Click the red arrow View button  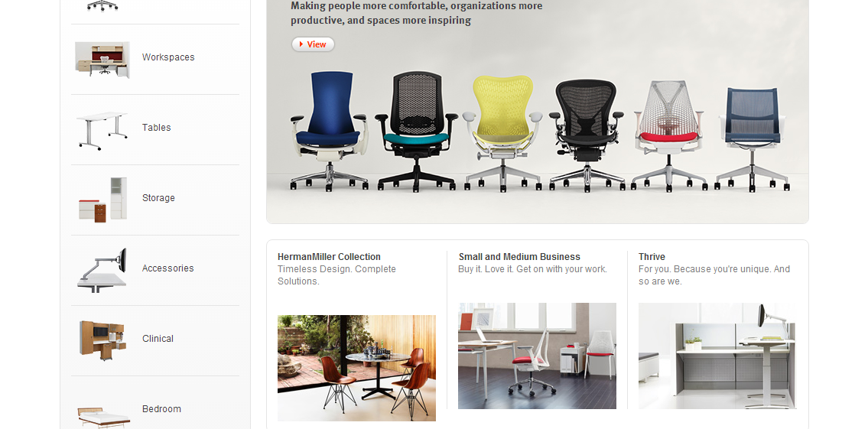click(313, 44)
